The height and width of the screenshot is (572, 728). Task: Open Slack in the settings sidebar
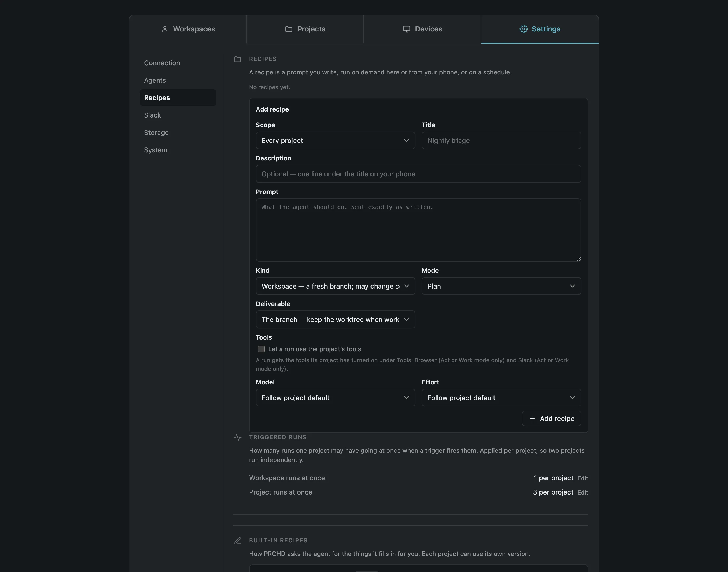178,115
